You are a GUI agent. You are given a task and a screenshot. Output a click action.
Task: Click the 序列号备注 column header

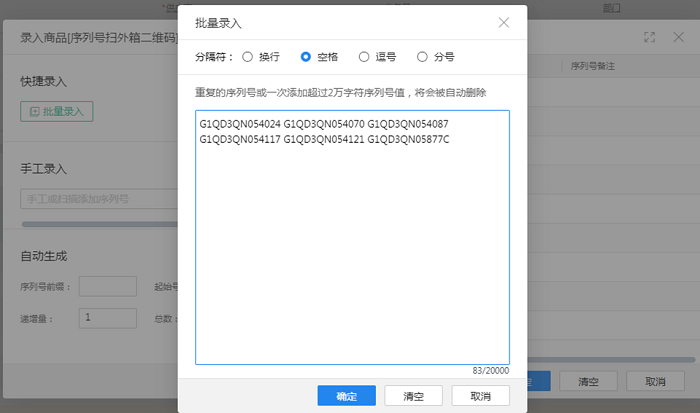coord(591,66)
